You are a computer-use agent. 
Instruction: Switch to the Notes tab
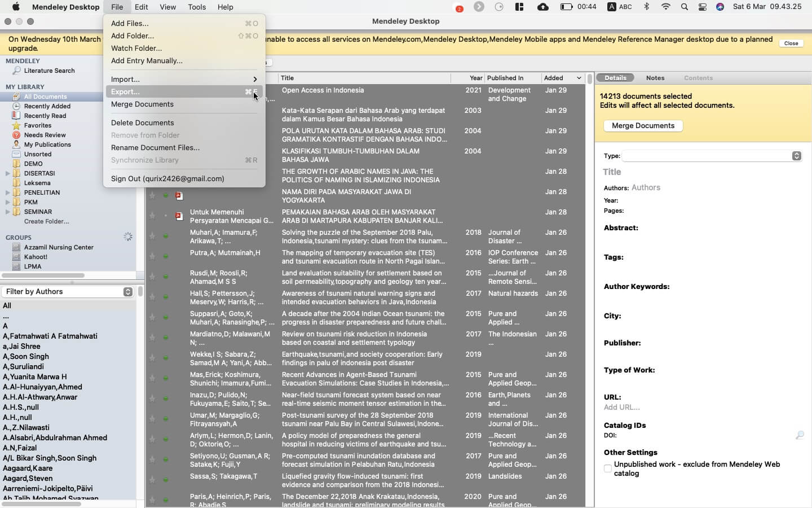[655, 78]
